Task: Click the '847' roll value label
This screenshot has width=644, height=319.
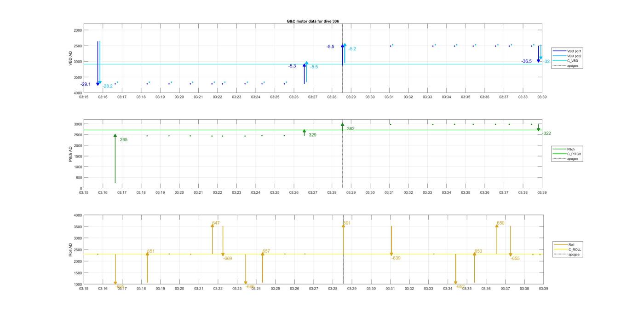Action: coord(216,223)
